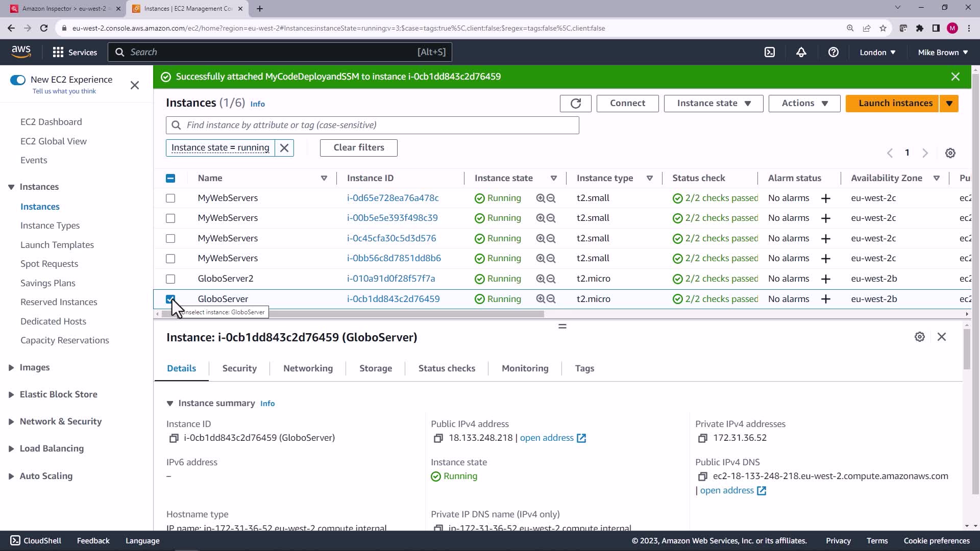This screenshot has height=551, width=980.
Task: Open the Instance state dropdown
Action: 713,104
